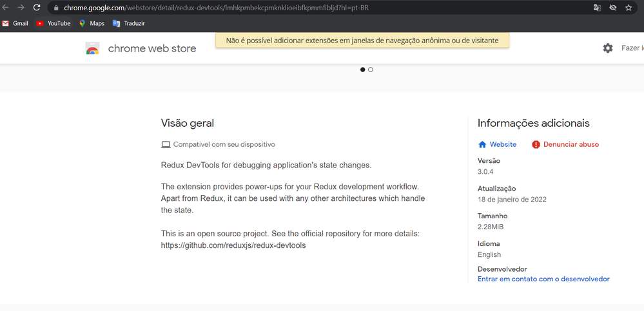The height and width of the screenshot is (311, 644).
Task: Open the Traduzir bookmark
Action: 129,23
